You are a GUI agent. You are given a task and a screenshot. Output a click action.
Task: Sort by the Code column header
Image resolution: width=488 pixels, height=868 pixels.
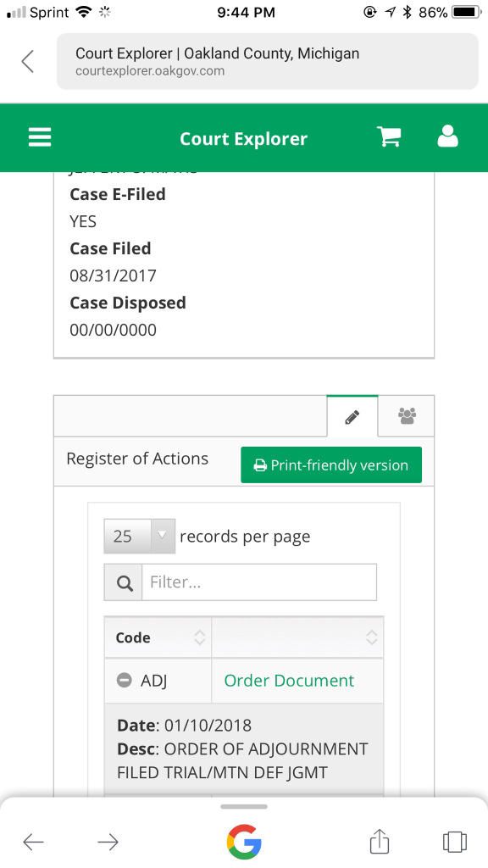[158, 637]
